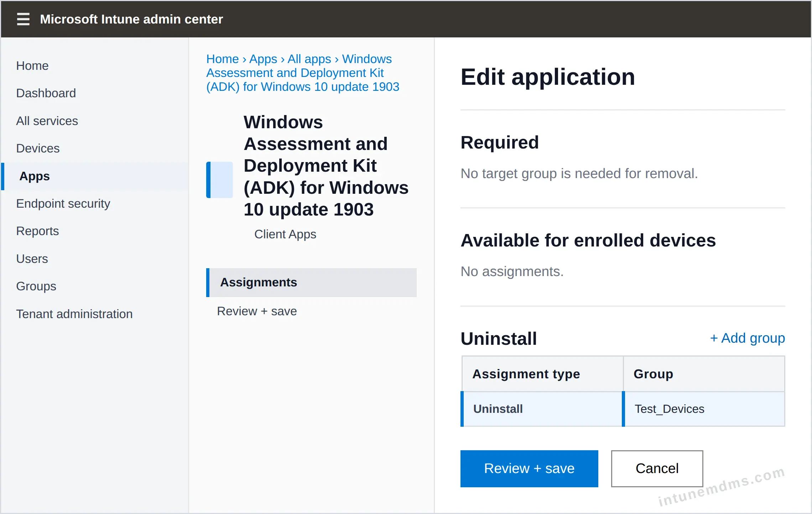Open Reports in the sidebar
The width and height of the screenshot is (812, 514).
click(x=37, y=231)
